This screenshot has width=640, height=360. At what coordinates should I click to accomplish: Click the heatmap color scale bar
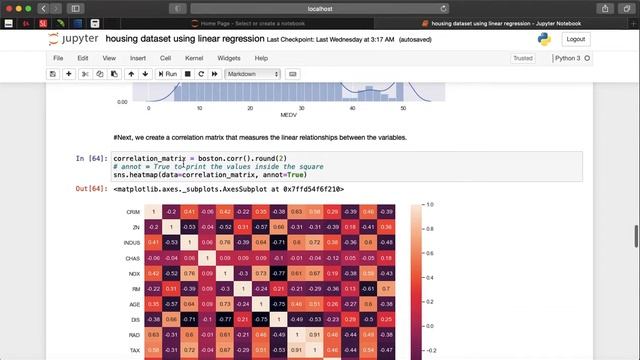pos(416,282)
